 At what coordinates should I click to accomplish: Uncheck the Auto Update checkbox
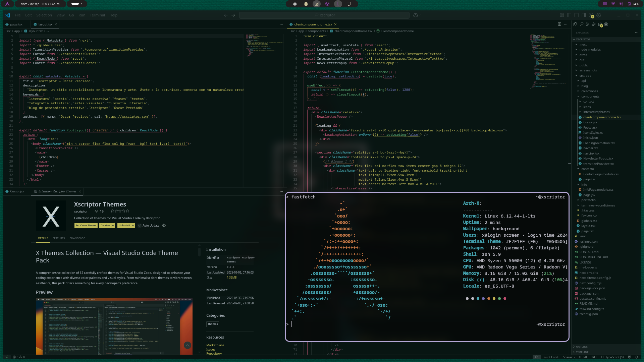coord(140,226)
